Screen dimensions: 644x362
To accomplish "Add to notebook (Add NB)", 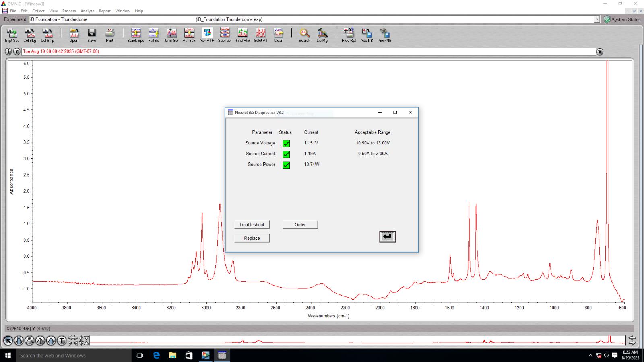I will click(367, 35).
